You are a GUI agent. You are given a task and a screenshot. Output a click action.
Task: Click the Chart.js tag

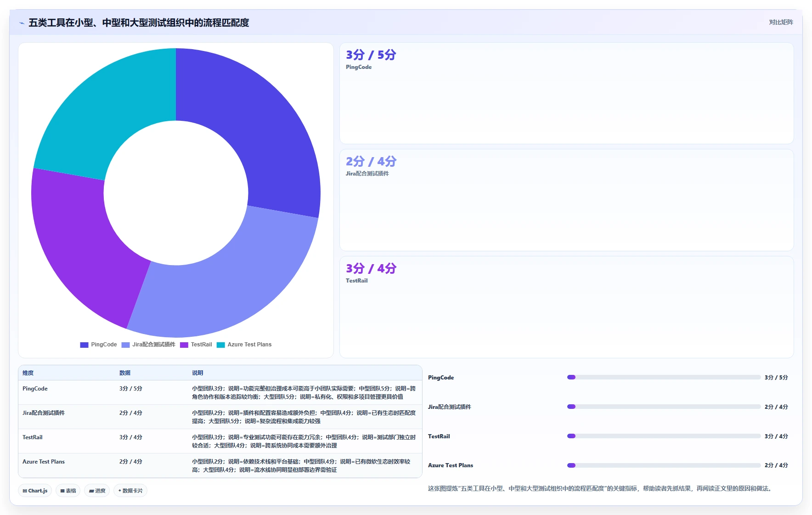coord(35,491)
